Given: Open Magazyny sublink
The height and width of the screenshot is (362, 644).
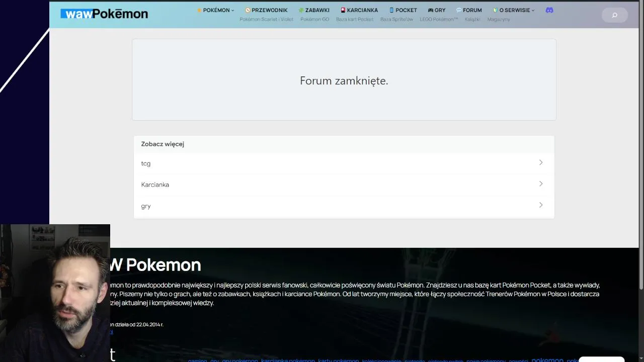Looking at the screenshot, I should [x=499, y=19].
